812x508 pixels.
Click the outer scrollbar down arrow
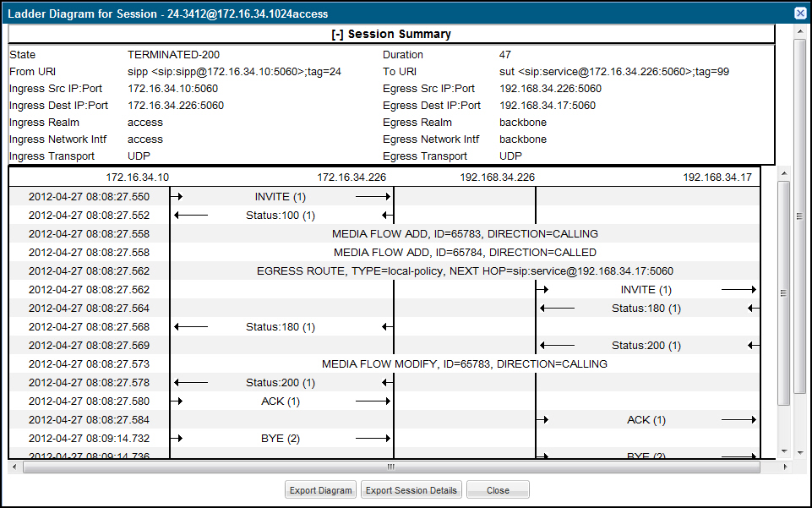tap(800, 452)
